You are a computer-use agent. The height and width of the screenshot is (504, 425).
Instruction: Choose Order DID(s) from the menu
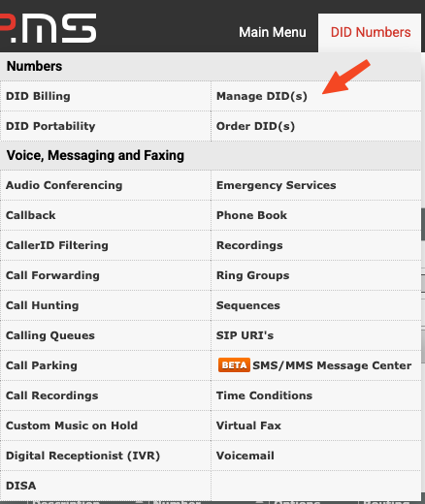[255, 126]
